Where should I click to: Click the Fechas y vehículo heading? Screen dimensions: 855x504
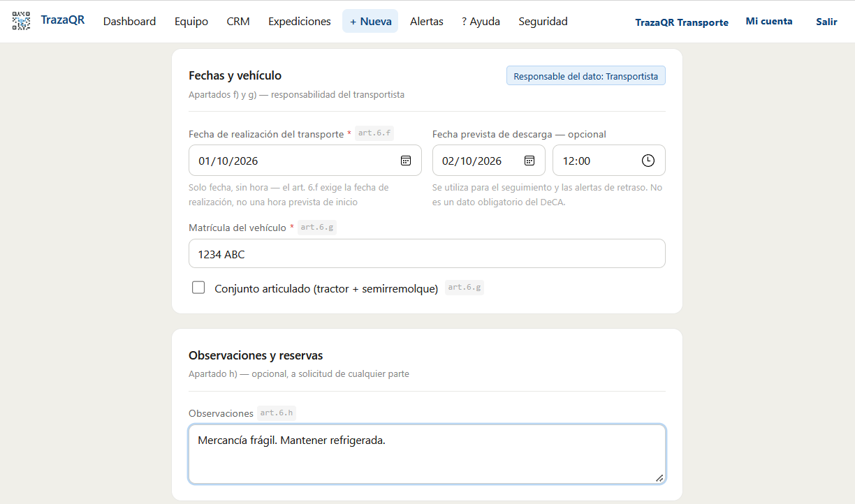click(x=235, y=75)
